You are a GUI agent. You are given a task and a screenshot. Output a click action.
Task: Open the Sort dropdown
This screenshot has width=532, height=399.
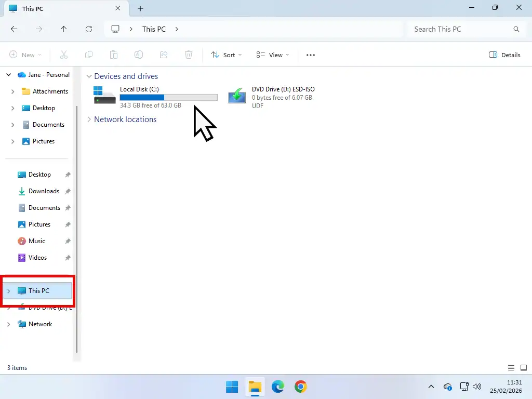(225, 55)
